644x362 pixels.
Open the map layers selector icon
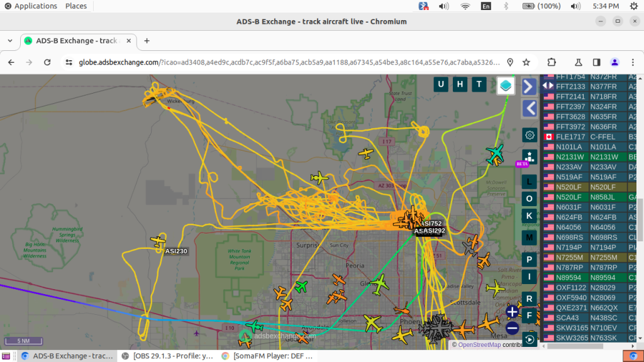click(x=506, y=85)
